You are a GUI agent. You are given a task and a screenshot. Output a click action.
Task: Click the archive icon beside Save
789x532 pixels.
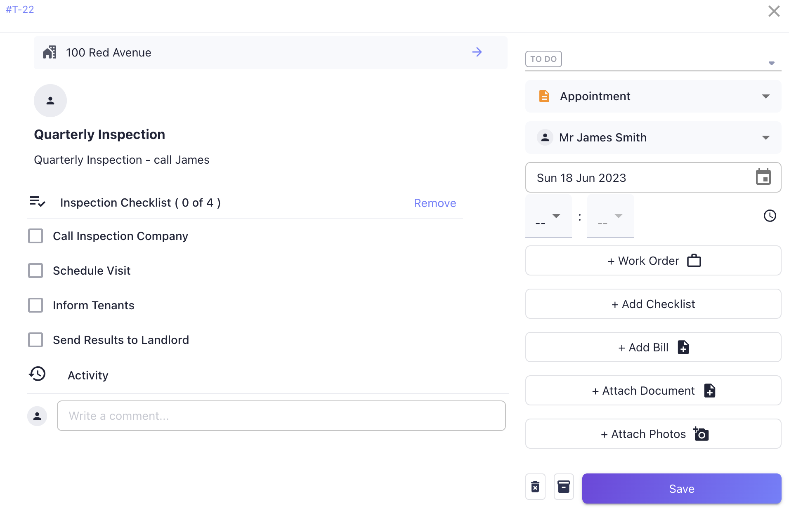click(x=564, y=487)
